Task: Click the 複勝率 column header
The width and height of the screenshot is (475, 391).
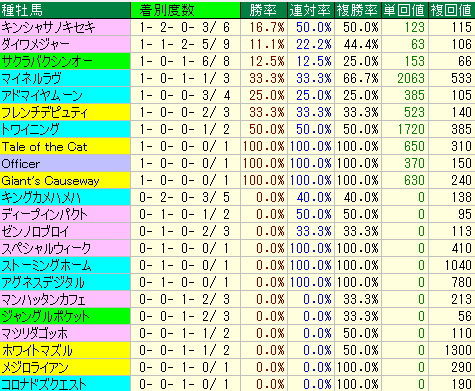Action: 358,10
